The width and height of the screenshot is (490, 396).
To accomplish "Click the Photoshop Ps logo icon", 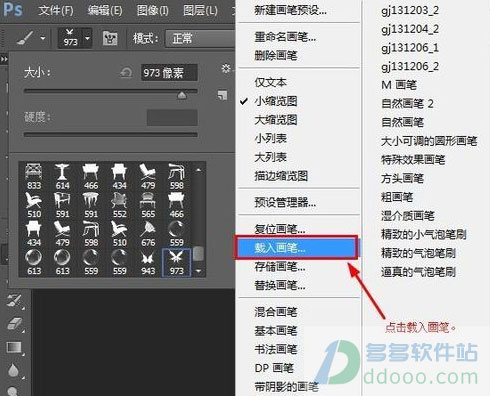I will tap(13, 9).
